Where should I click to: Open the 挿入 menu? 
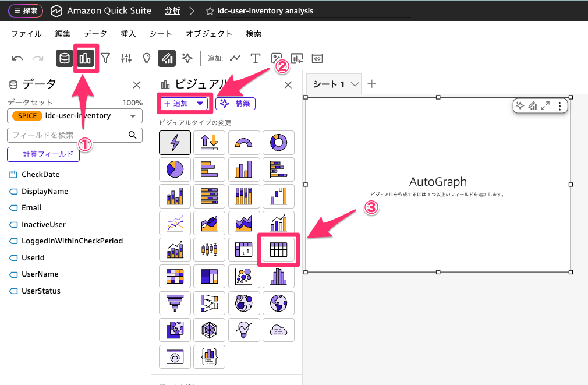point(127,34)
